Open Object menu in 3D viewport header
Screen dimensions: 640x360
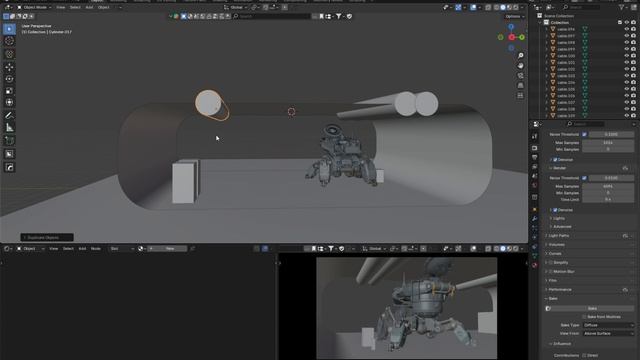pyautogui.click(x=104, y=7)
